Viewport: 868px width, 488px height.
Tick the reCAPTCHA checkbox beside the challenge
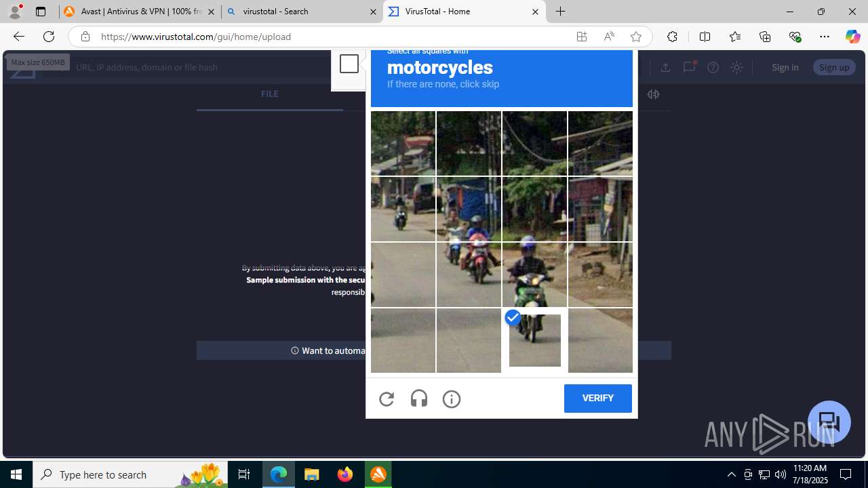(x=349, y=64)
